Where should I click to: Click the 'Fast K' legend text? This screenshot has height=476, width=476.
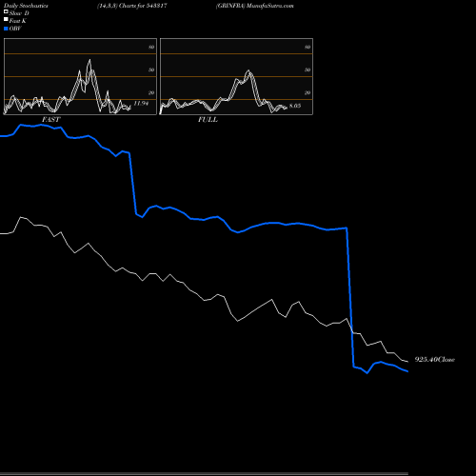[18, 21]
